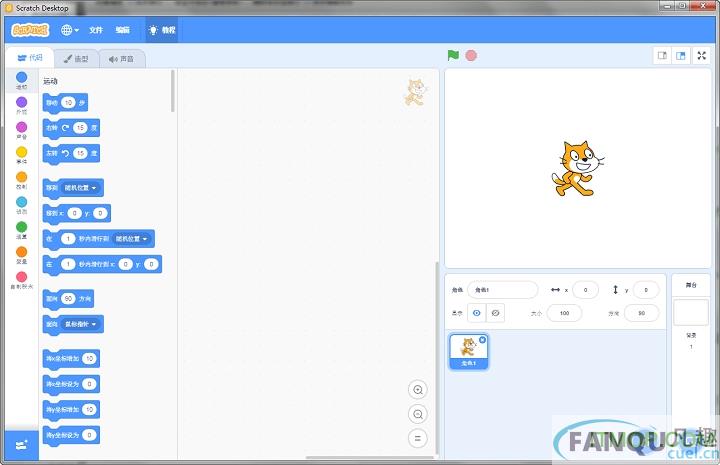The width and height of the screenshot is (720, 465).
Task: Click the Scratch logo in the menu bar
Action: [x=30, y=30]
